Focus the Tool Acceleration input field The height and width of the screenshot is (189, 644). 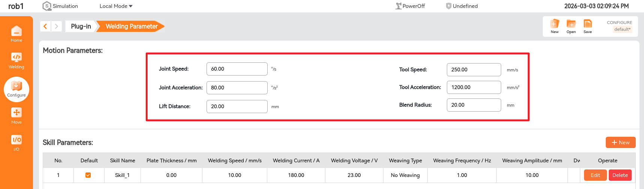[473, 87]
